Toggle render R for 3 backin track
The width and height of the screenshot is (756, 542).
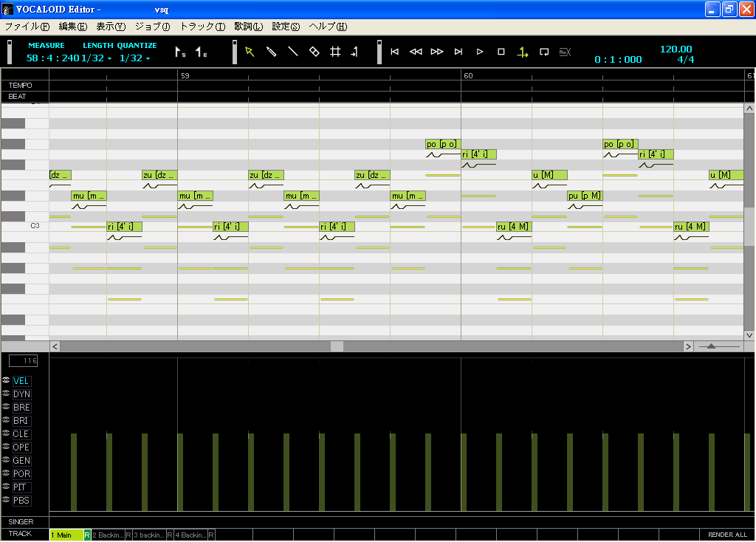click(170, 535)
